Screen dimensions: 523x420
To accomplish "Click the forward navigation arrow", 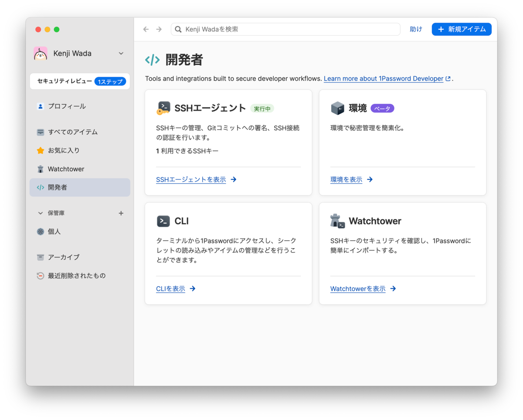I will click(x=159, y=29).
